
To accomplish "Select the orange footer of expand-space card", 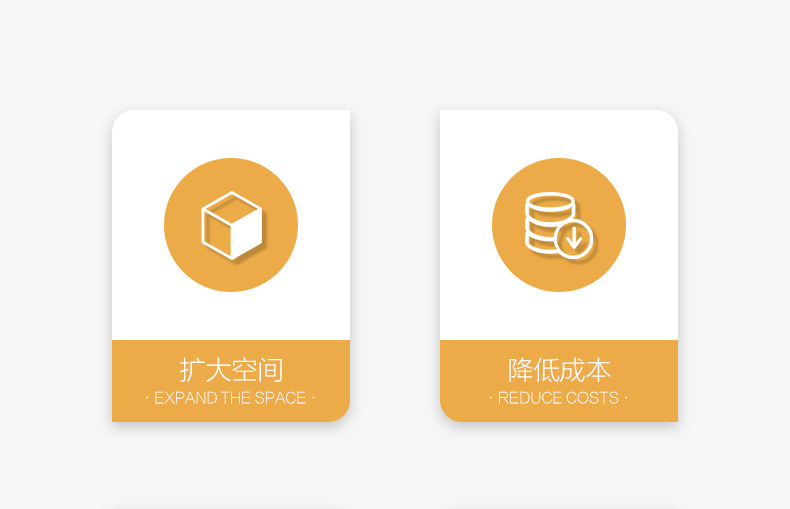I will tap(231, 381).
